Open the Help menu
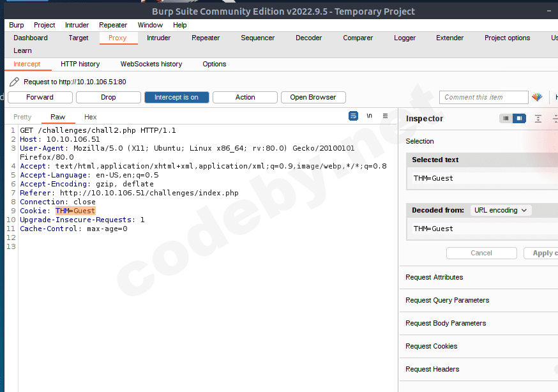Screen dimensions: 558x392 [179, 25]
